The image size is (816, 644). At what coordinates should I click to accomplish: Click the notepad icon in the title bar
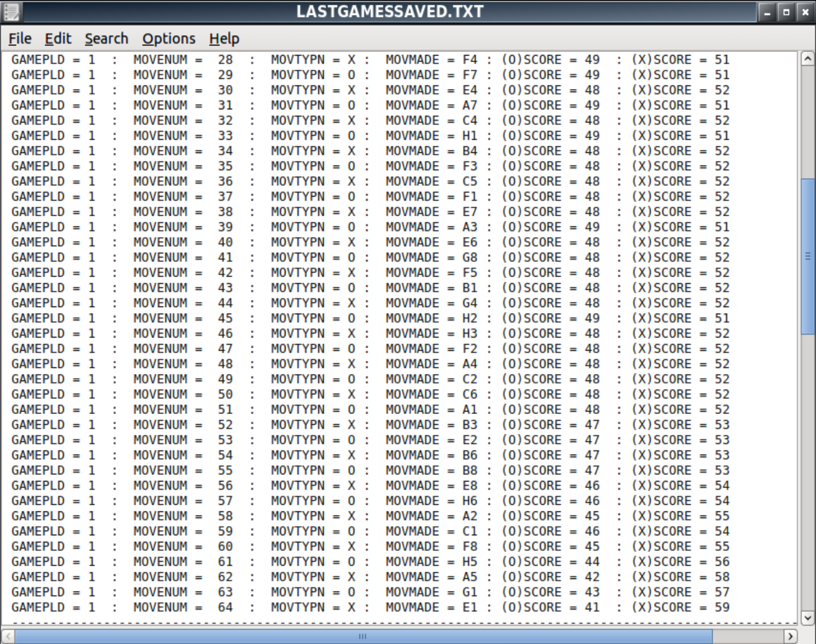pos(11,11)
